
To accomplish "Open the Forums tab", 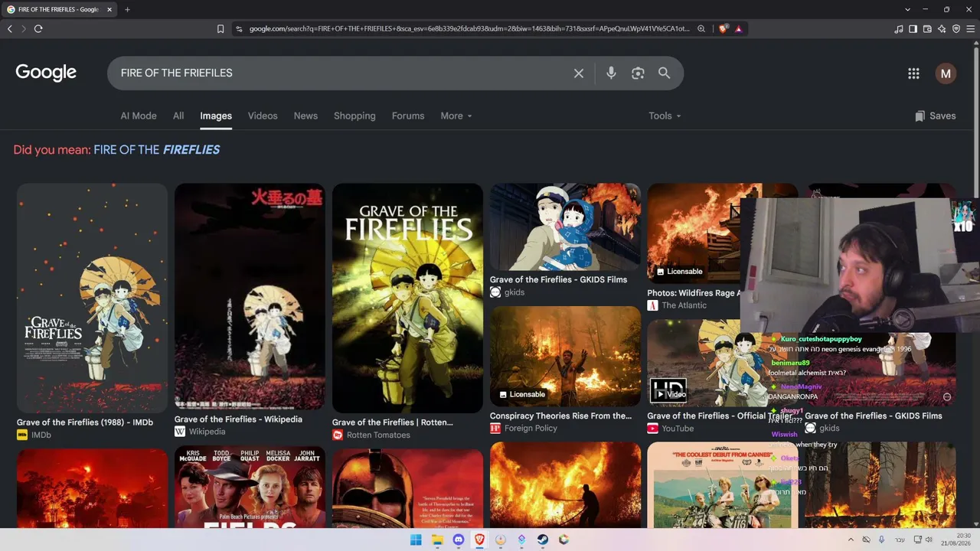I will (x=408, y=116).
